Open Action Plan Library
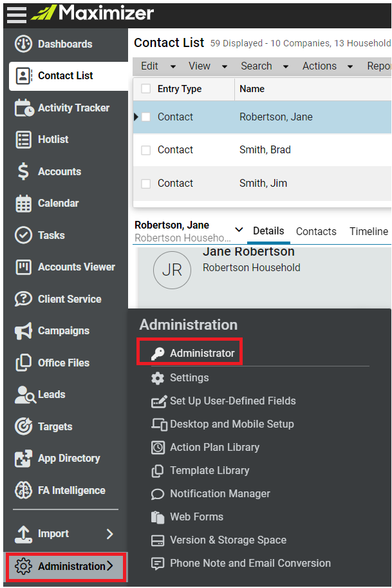Viewport: 392px width, 588px height. (x=214, y=448)
